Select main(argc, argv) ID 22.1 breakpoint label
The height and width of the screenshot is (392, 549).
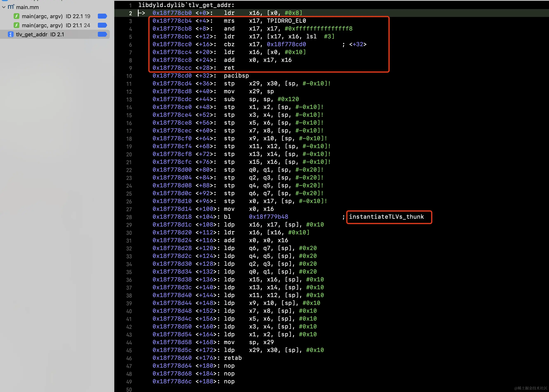(x=56, y=16)
